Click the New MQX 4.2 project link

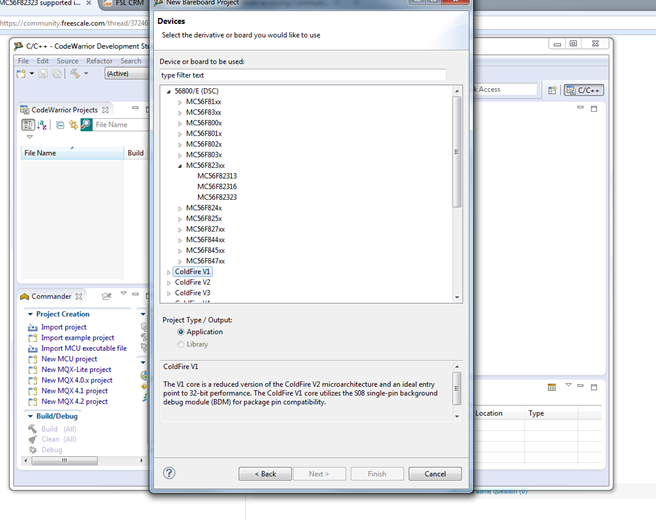point(74,402)
